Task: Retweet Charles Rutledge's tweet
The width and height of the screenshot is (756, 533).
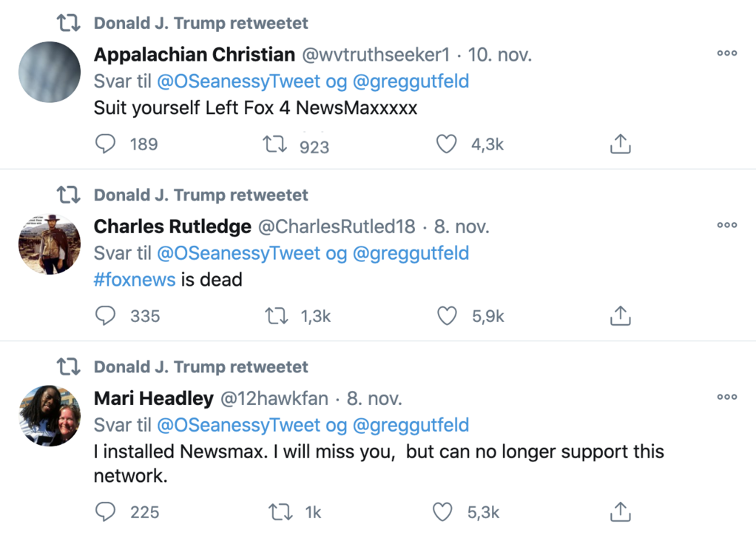Action: pyautogui.click(x=276, y=316)
